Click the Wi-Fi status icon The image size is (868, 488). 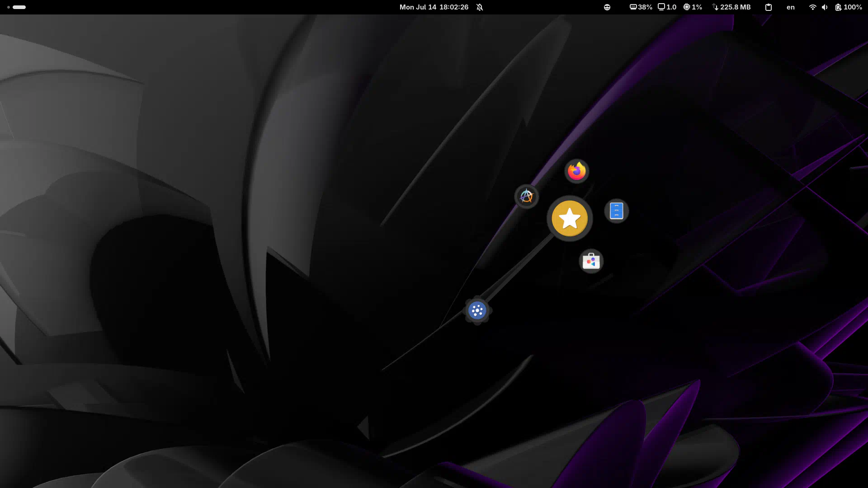click(812, 7)
